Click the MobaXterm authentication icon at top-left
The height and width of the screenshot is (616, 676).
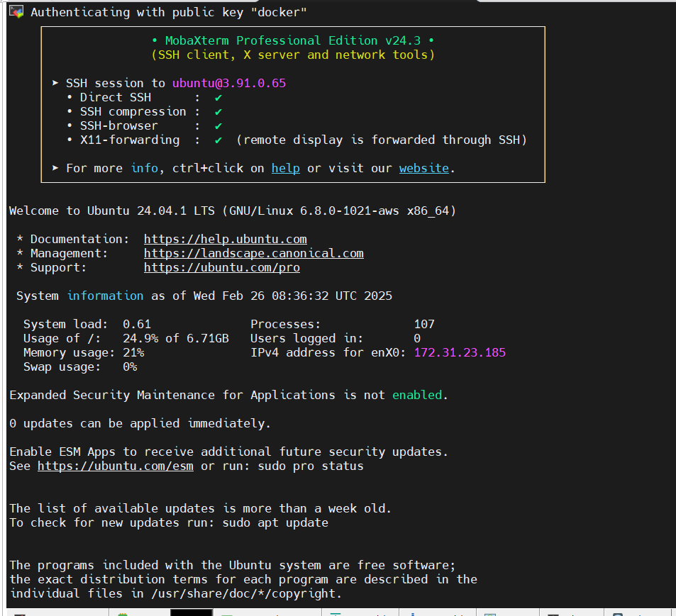pos(16,12)
